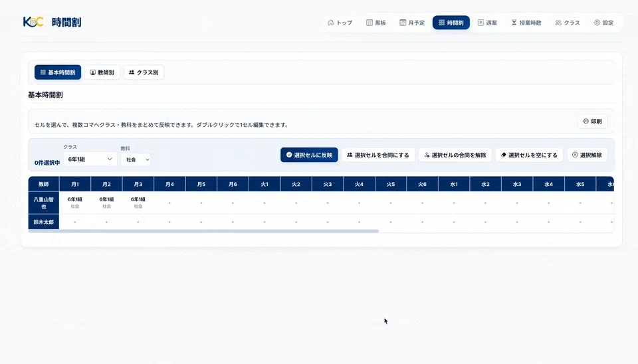Select 八重山智也's empty 水3 cell
Image resolution: width=638 pixels, height=364 pixels.
pos(517,203)
